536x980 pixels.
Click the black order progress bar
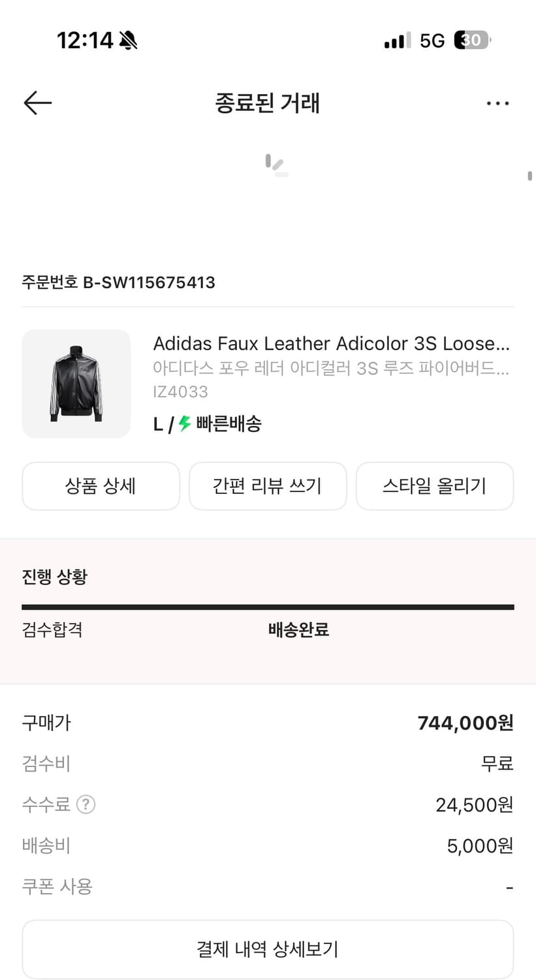268,607
